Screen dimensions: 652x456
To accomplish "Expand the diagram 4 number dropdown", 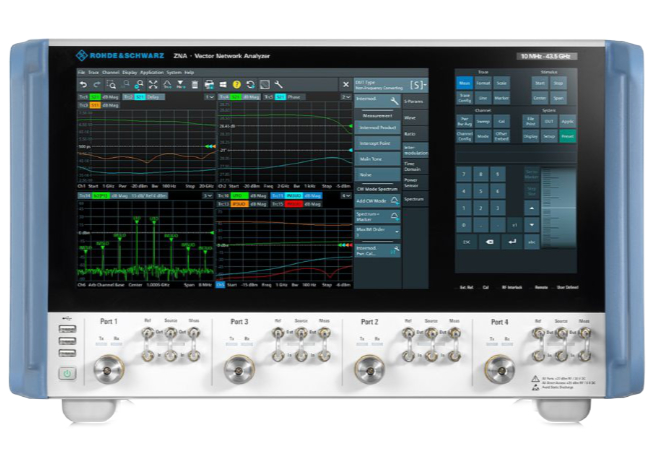I will pyautogui.click(x=346, y=195).
